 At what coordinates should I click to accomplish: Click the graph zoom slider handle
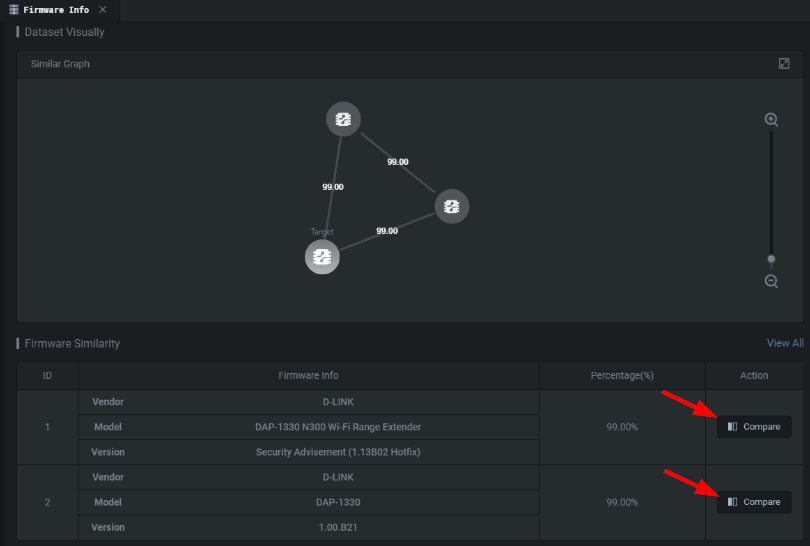(x=771, y=259)
